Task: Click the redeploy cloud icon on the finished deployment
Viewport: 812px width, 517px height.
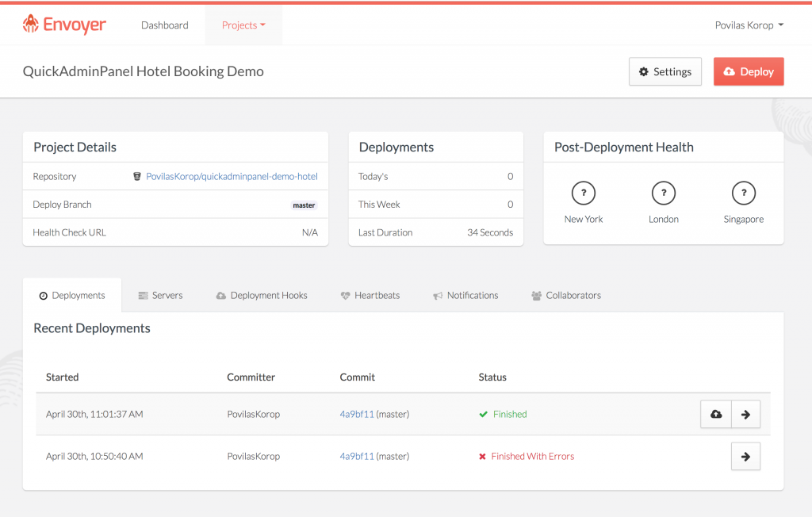Action: click(716, 413)
